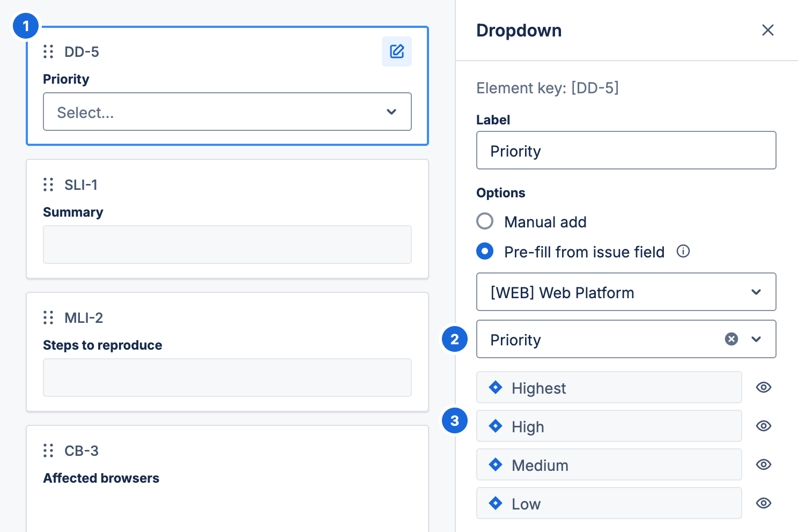Select the Manual add radio option

click(485, 221)
